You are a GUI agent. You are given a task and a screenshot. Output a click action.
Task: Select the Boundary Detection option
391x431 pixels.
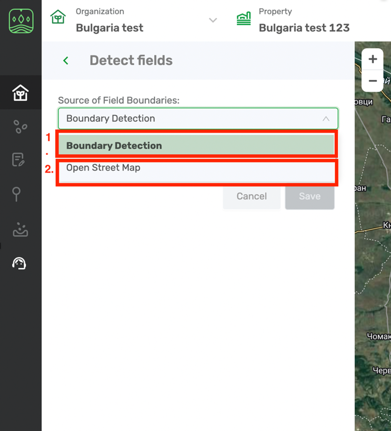point(197,145)
